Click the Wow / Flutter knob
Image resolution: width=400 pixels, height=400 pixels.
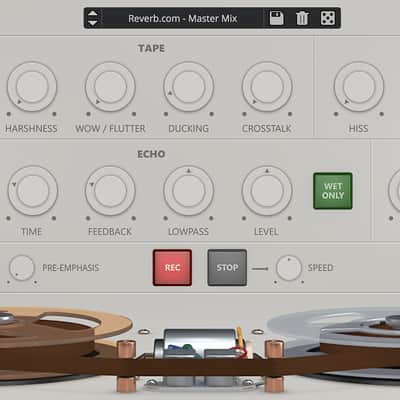click(x=110, y=87)
